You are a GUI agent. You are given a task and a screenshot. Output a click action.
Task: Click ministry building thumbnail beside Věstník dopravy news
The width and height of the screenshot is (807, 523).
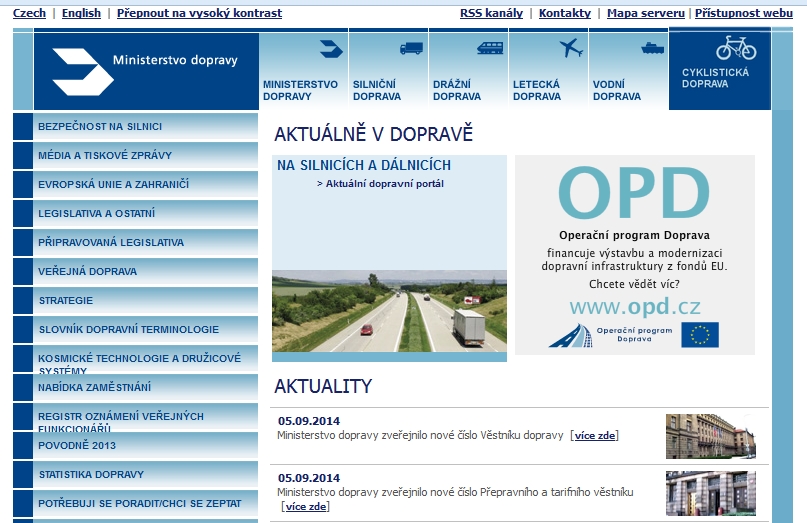coord(711,436)
